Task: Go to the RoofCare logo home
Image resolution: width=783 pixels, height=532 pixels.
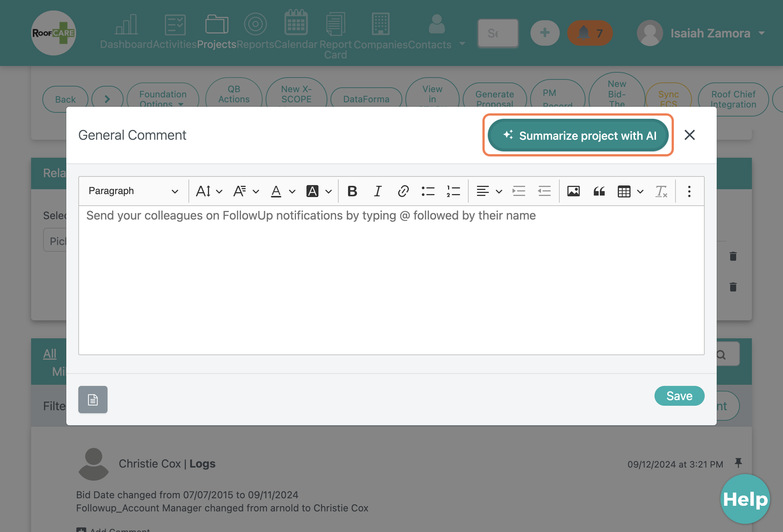Action: [54, 33]
